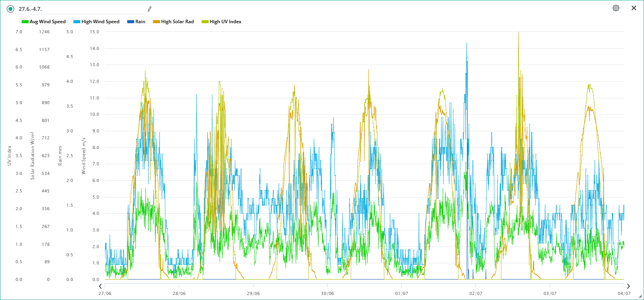Click the High UV Index legend label
Screen dimensions: 644x300
(x=226, y=22)
